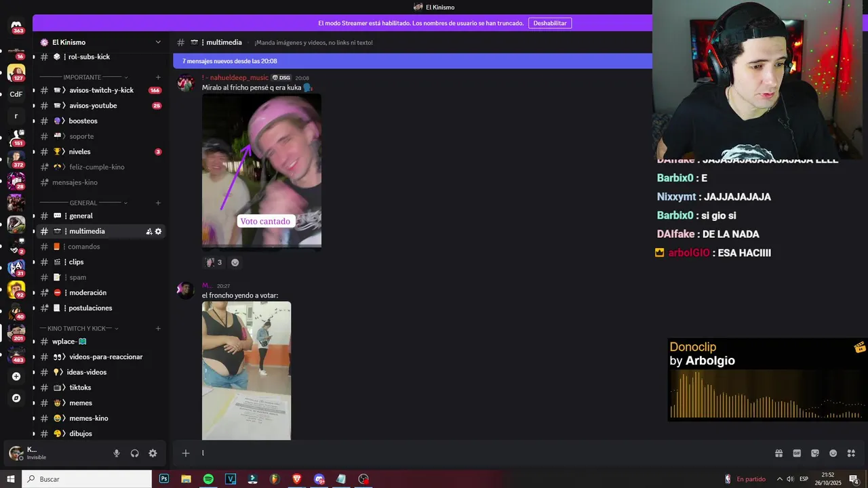Open Photoshop in the taskbar
Viewport: 868px width, 488px height.
pos(164,479)
